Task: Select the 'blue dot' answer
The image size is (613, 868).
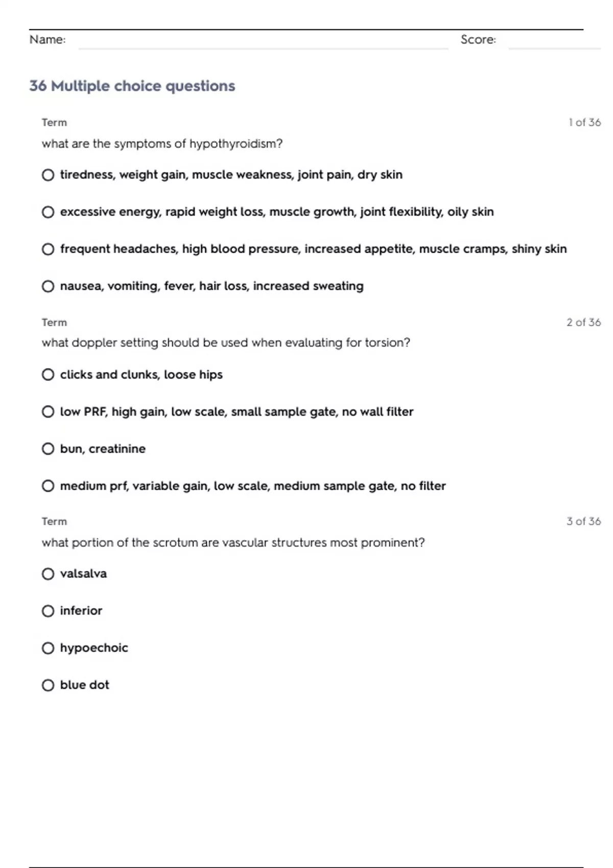Action: [x=48, y=685]
